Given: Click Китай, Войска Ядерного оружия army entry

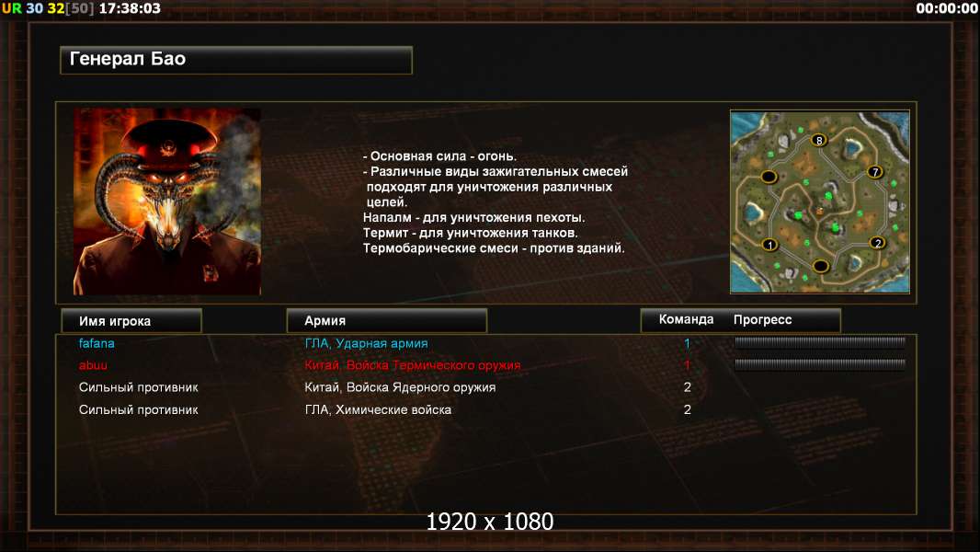Looking at the screenshot, I should (400, 387).
